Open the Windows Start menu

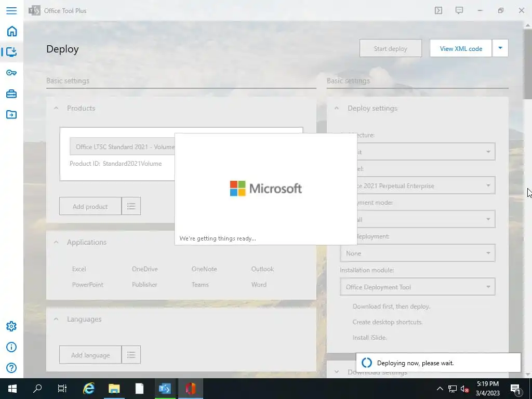pos(12,389)
